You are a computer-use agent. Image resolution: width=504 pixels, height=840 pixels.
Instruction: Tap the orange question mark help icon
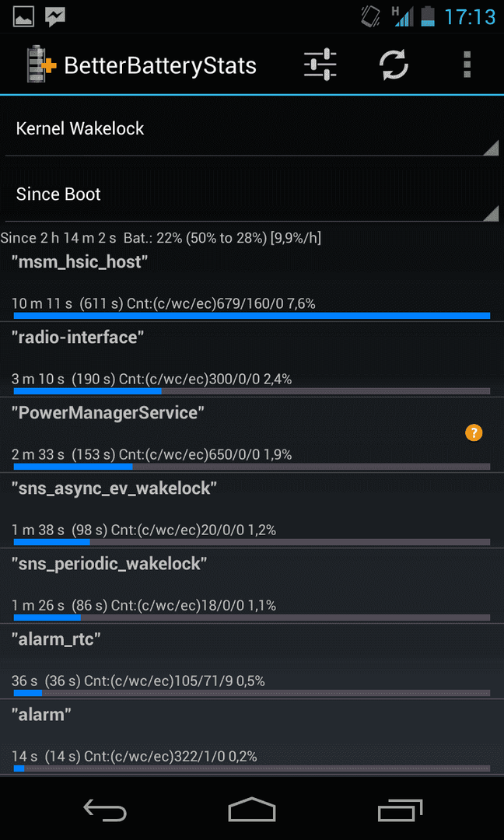pos(474,432)
